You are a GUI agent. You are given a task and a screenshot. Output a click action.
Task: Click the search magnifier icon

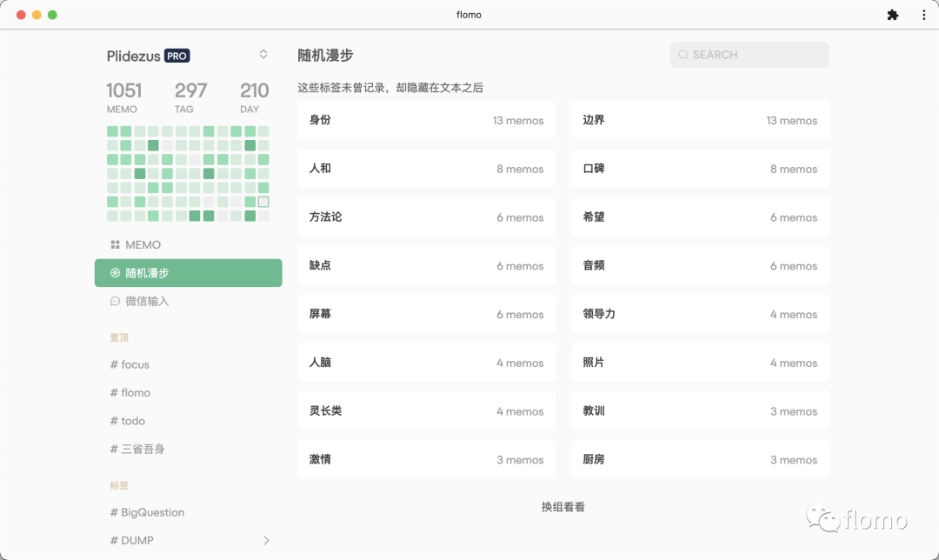pos(683,55)
